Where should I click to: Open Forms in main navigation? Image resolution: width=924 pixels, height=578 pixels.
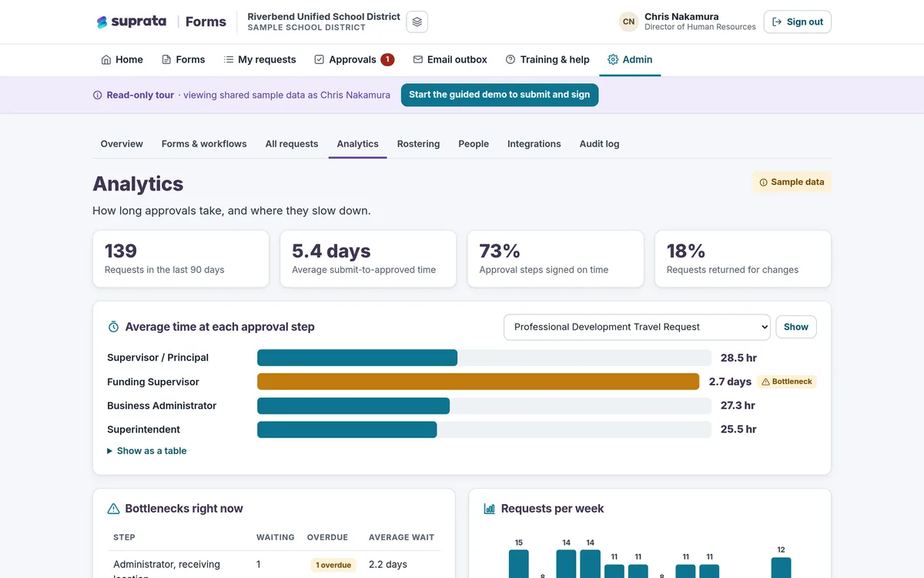(183, 59)
